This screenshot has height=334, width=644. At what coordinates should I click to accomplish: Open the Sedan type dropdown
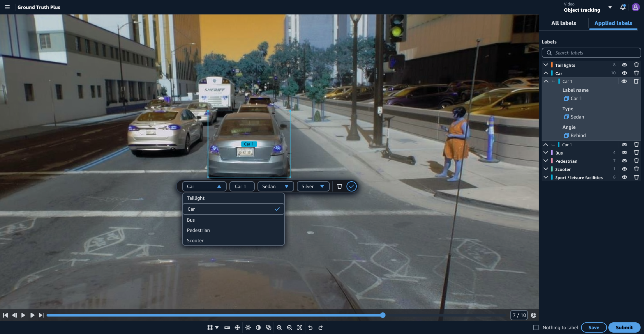[x=275, y=186]
